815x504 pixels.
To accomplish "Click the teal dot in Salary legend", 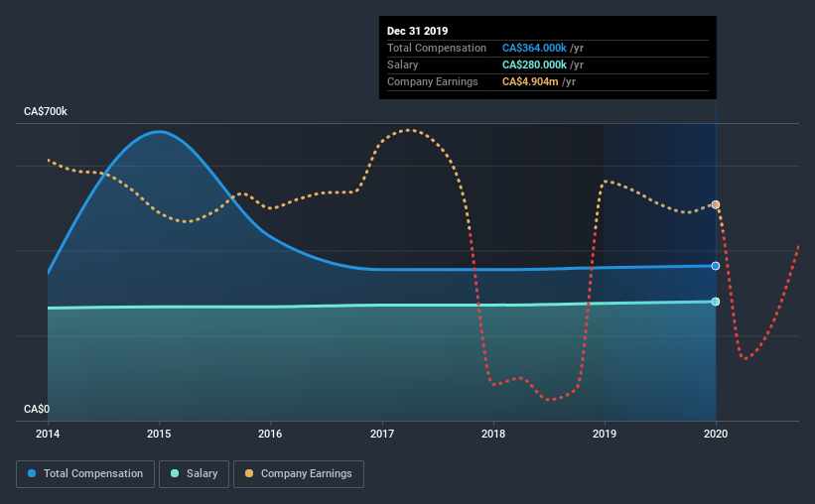I will point(175,473).
